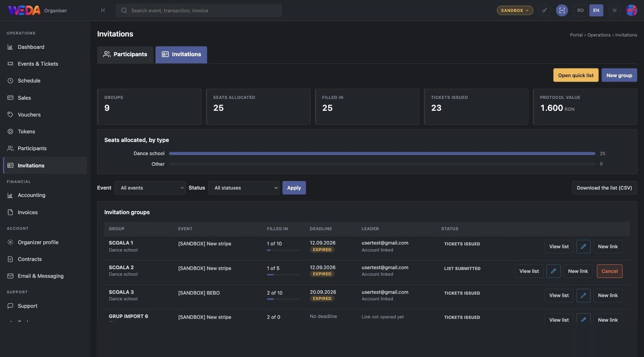Apply the selected filters

pyautogui.click(x=294, y=188)
